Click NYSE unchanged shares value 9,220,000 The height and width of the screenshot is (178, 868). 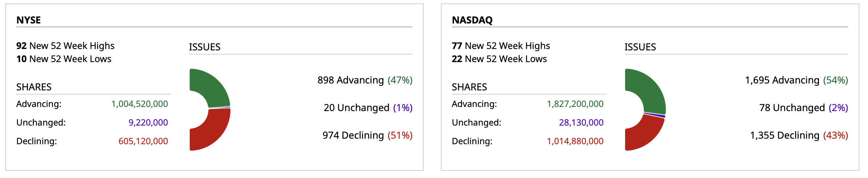coord(148,122)
